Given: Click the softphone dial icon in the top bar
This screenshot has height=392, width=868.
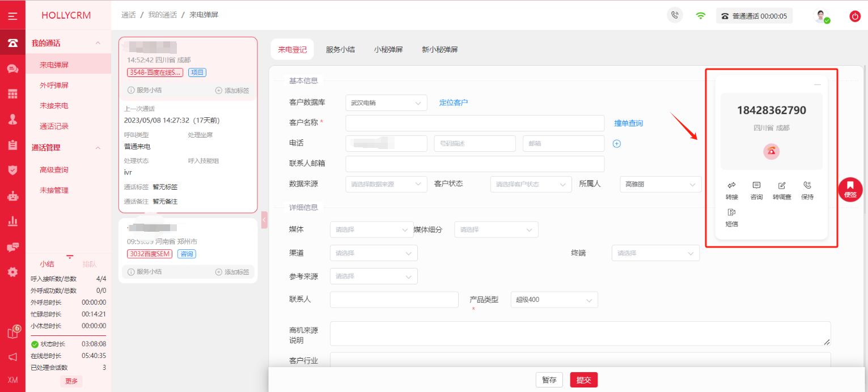Looking at the screenshot, I should (674, 16).
